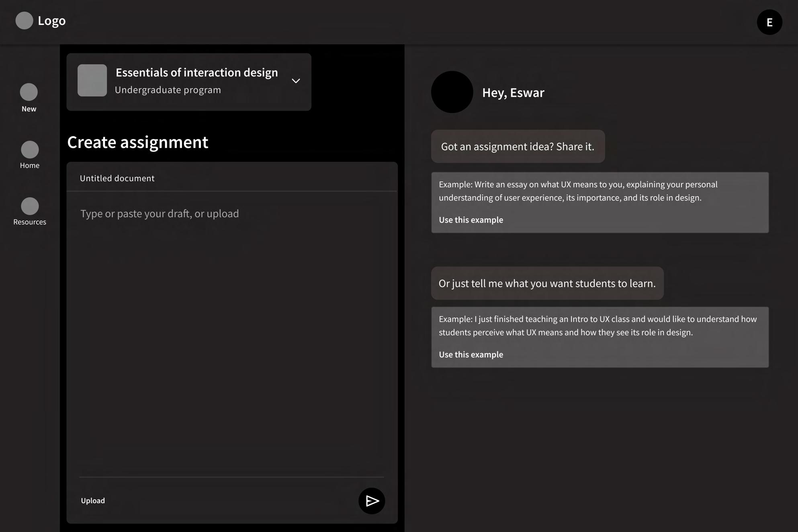Click the Upload button
The width and height of the screenshot is (798, 532).
93,501
